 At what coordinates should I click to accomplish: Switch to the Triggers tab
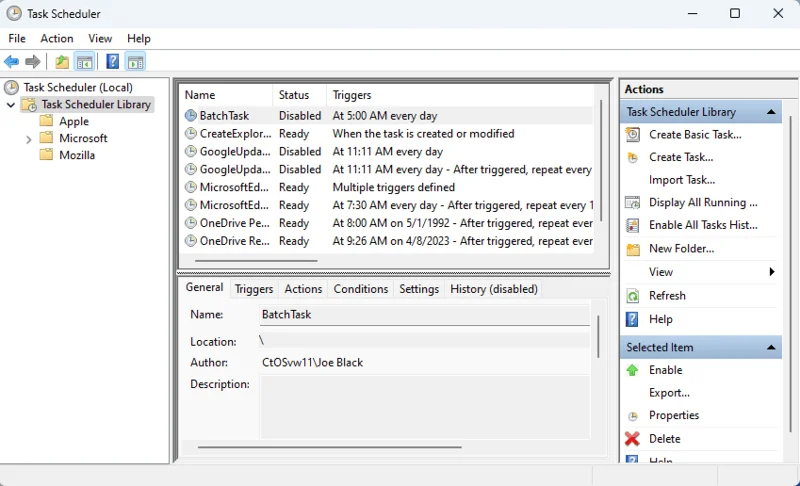pos(254,289)
